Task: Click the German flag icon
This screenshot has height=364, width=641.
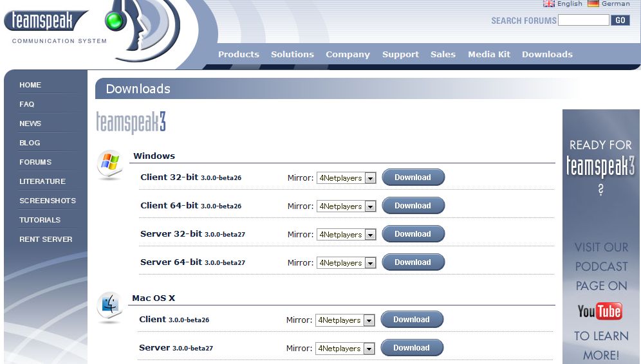Action: point(593,4)
